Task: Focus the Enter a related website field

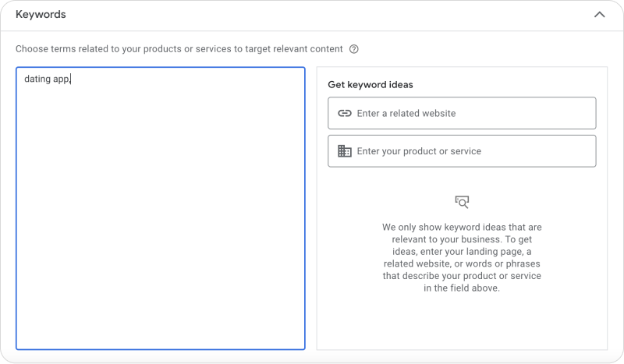Action: (x=462, y=113)
